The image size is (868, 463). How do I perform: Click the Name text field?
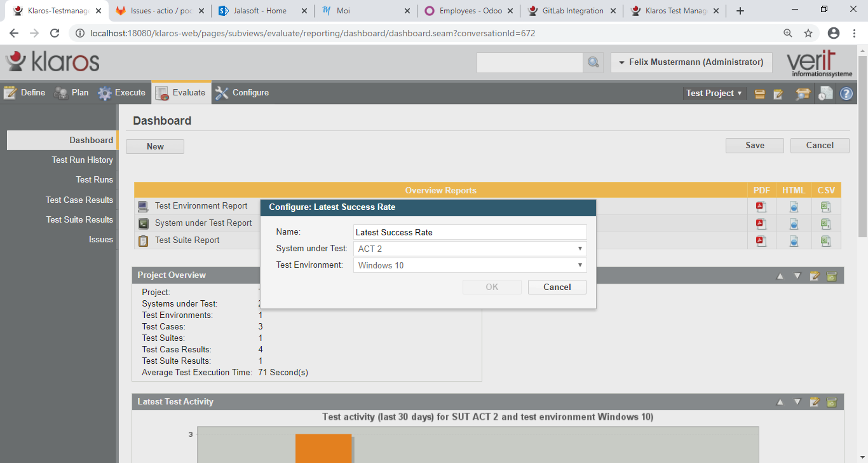click(470, 232)
